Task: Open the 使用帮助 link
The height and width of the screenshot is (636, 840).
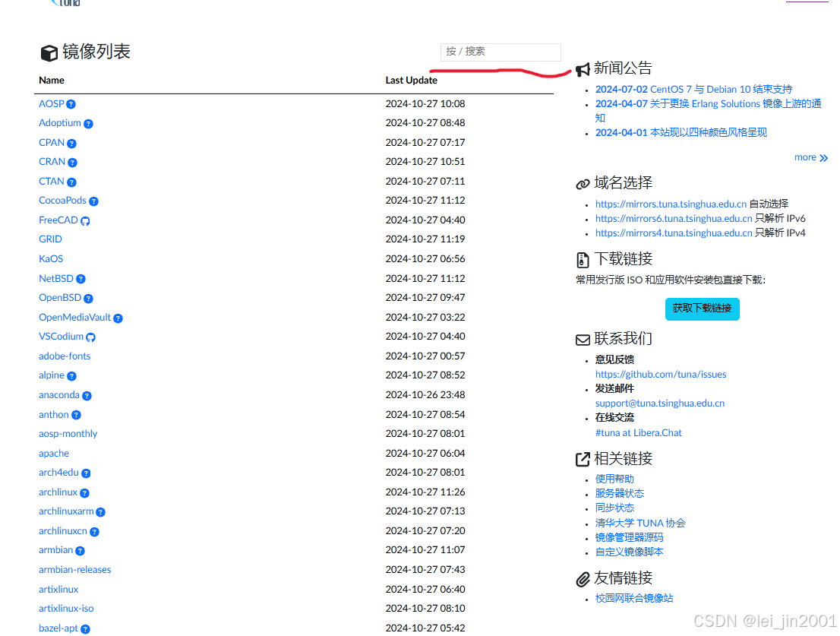Action: click(614, 479)
